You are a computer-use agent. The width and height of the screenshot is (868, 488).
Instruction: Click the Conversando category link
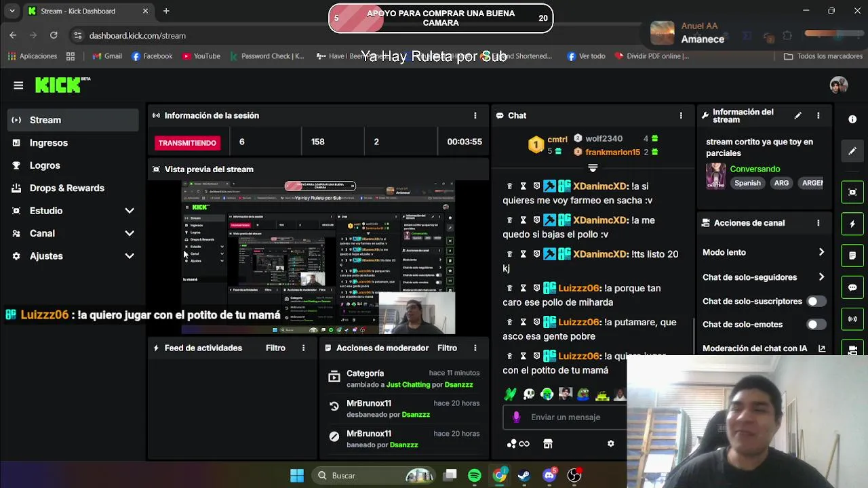click(755, 169)
